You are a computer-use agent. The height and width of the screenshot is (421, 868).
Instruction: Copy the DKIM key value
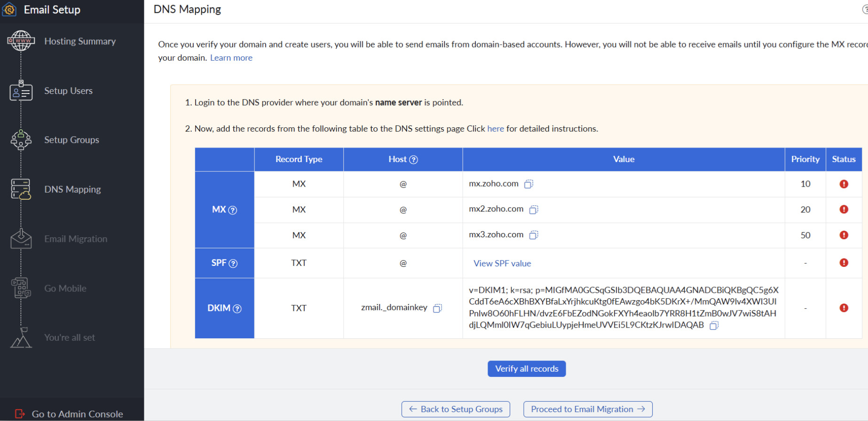714,326
